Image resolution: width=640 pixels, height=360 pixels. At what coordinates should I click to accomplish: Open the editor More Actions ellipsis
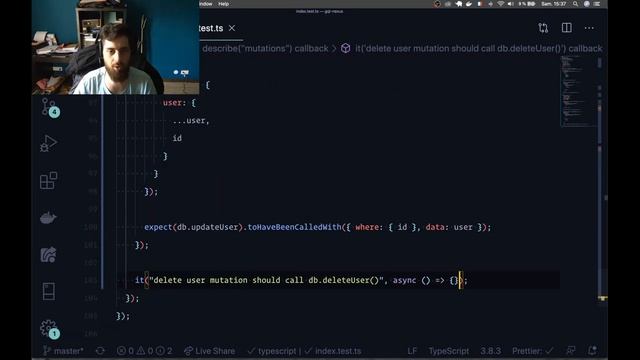click(589, 28)
